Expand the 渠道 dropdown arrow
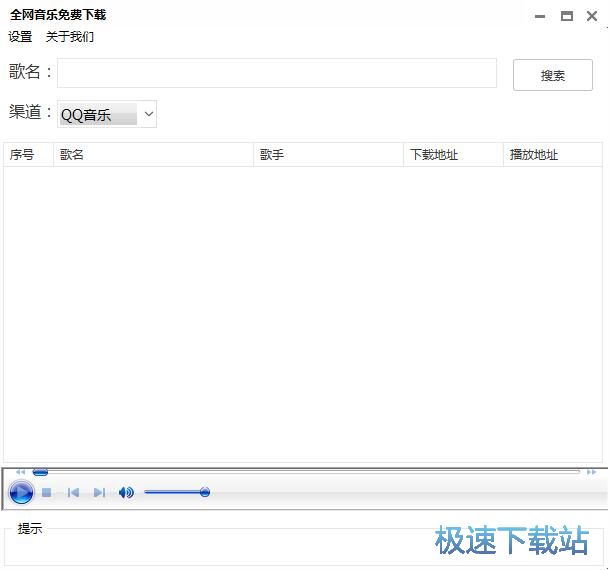The image size is (609, 570). tap(148, 114)
